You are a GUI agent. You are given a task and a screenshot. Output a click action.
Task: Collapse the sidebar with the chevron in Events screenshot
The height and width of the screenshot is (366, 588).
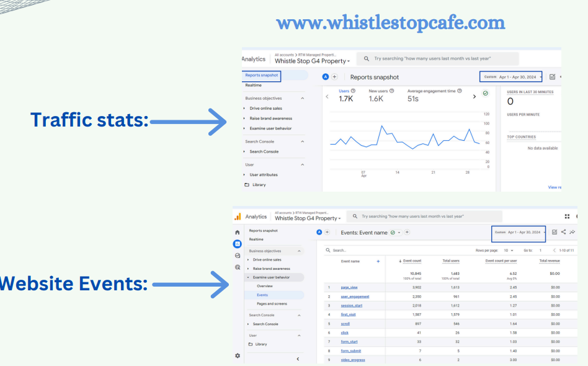298,359
